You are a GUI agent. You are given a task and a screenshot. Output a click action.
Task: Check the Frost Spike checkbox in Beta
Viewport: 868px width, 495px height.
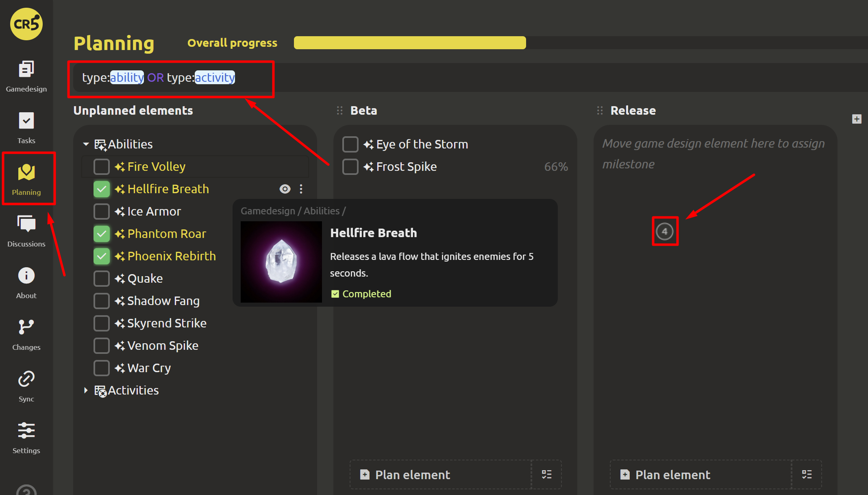pos(350,167)
